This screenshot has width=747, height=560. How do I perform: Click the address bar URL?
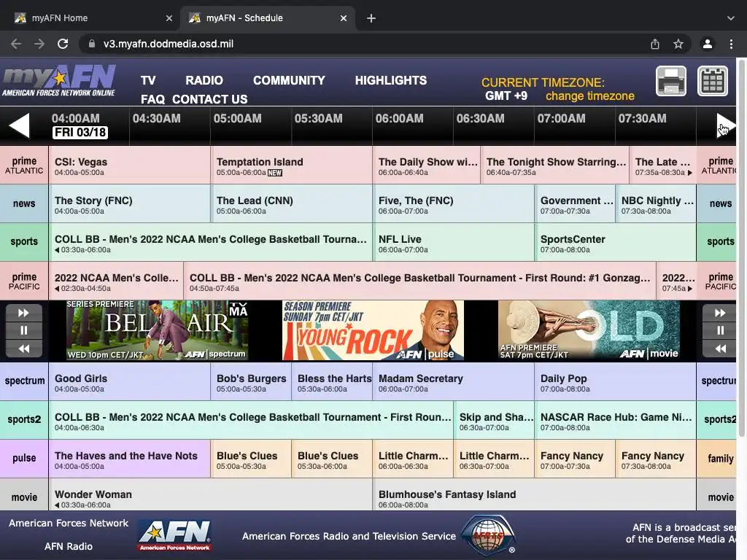(169, 44)
